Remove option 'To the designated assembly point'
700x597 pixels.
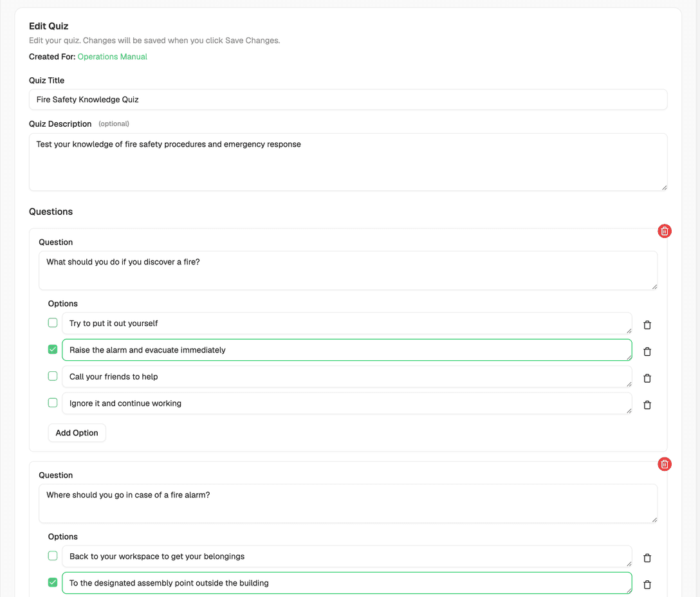pos(647,585)
